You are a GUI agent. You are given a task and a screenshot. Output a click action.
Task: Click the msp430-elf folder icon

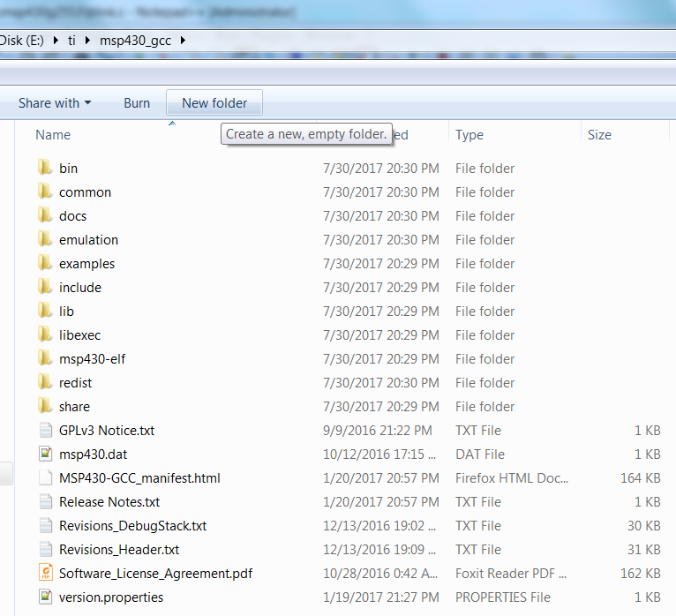(46, 358)
